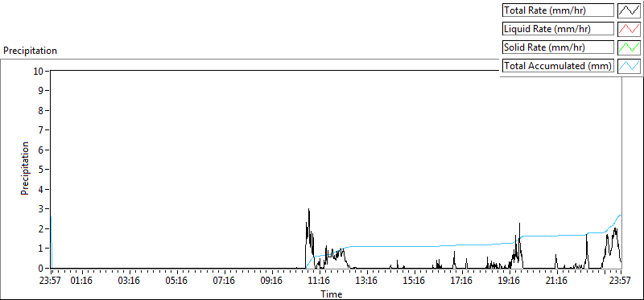Open the Total Rate plot style icon

pyautogui.click(x=630, y=10)
